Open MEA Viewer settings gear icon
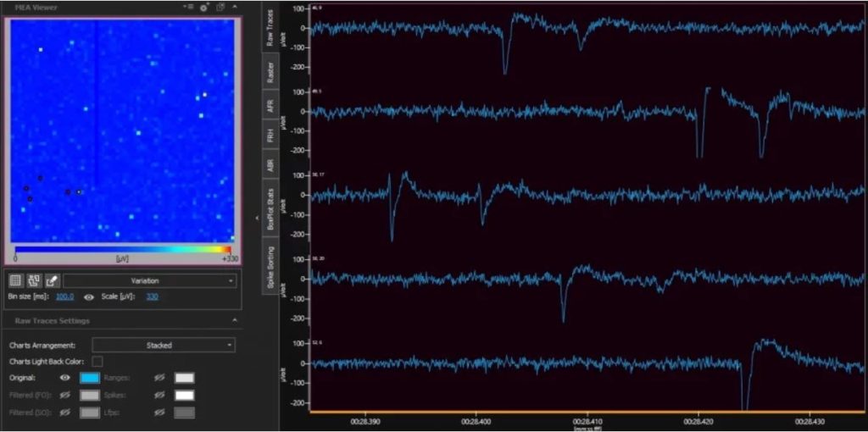Screen dimensions: 868x432 [x=203, y=7]
